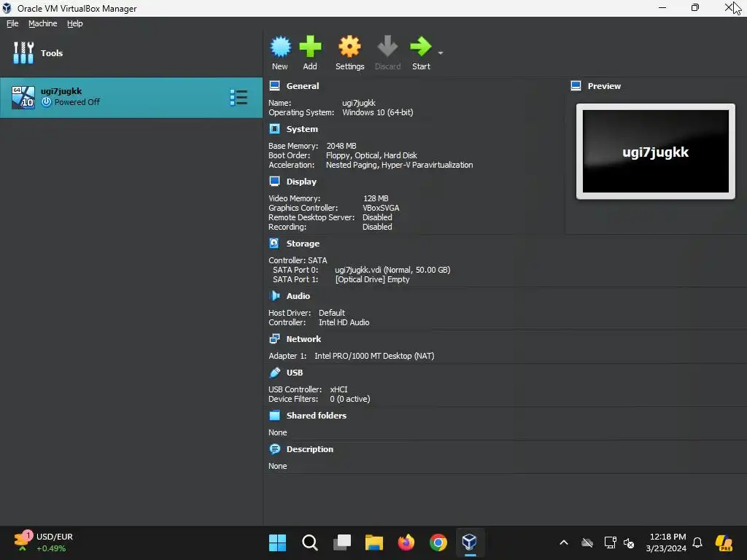Click the ugi7jugkk preview thumbnail
The height and width of the screenshot is (560, 747).
point(656,152)
